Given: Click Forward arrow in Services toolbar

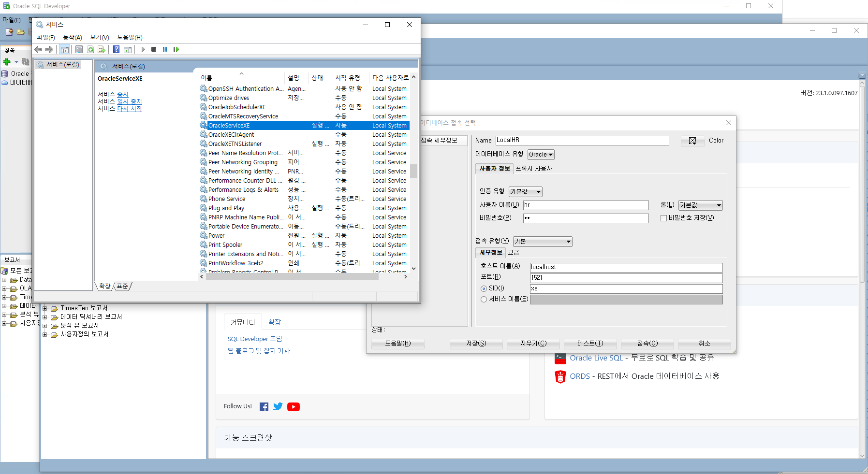Looking at the screenshot, I should (49, 49).
